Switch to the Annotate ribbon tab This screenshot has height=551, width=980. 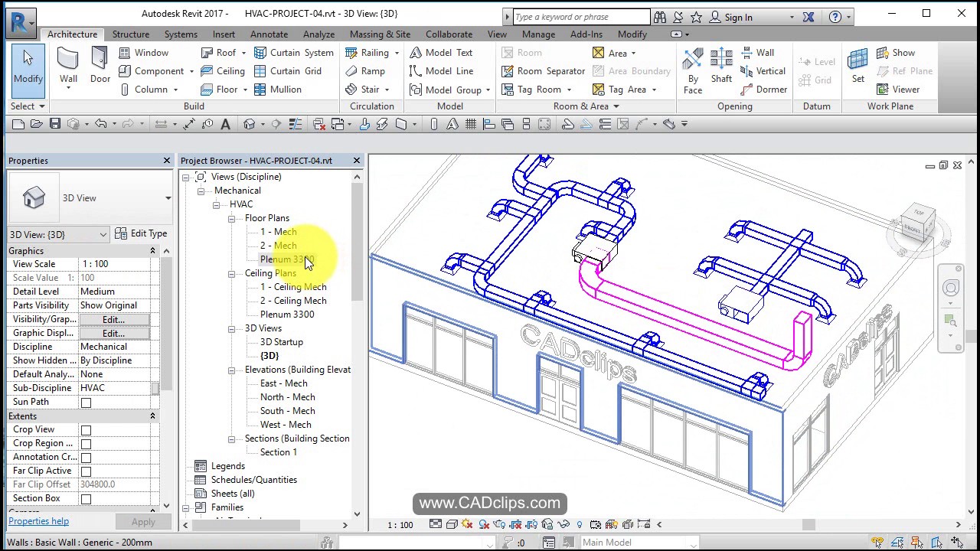[x=269, y=34]
